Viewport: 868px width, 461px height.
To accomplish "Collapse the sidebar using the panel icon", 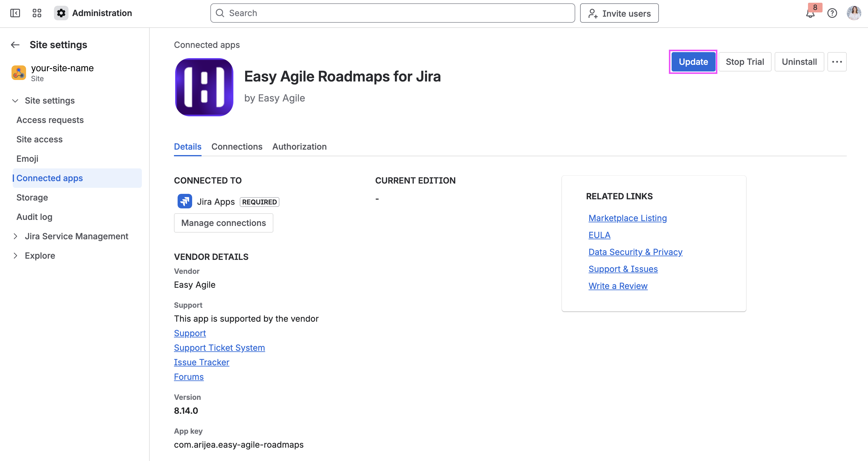I will click(15, 13).
